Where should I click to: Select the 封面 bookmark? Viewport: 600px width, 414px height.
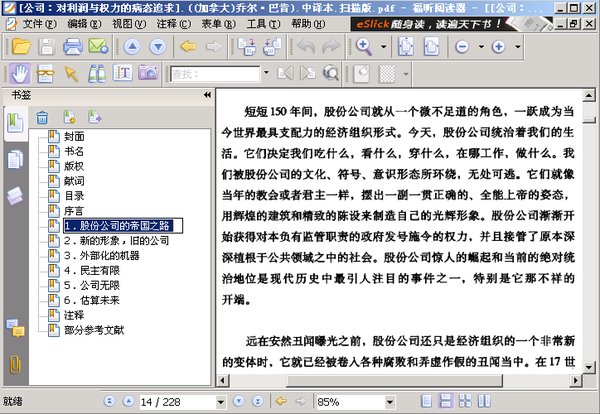pyautogui.click(x=74, y=136)
